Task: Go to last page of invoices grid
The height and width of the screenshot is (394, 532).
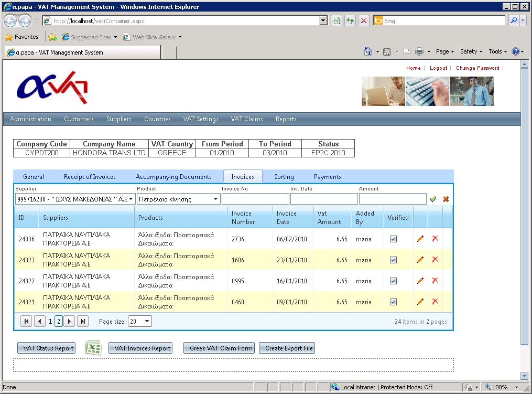Action: point(83,321)
